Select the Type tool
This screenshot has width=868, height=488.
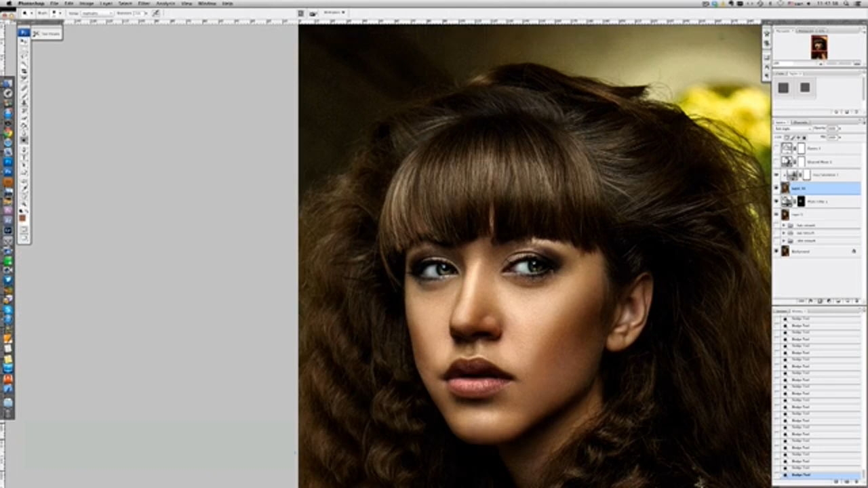point(24,156)
